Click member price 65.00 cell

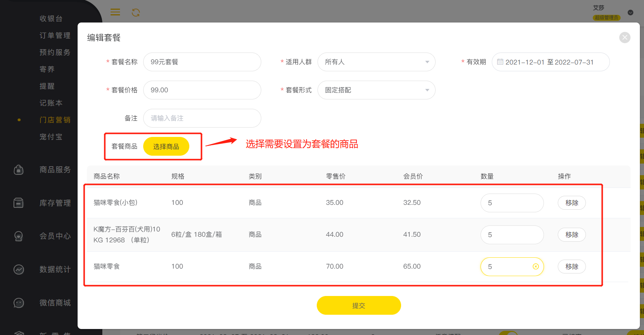[x=412, y=266]
